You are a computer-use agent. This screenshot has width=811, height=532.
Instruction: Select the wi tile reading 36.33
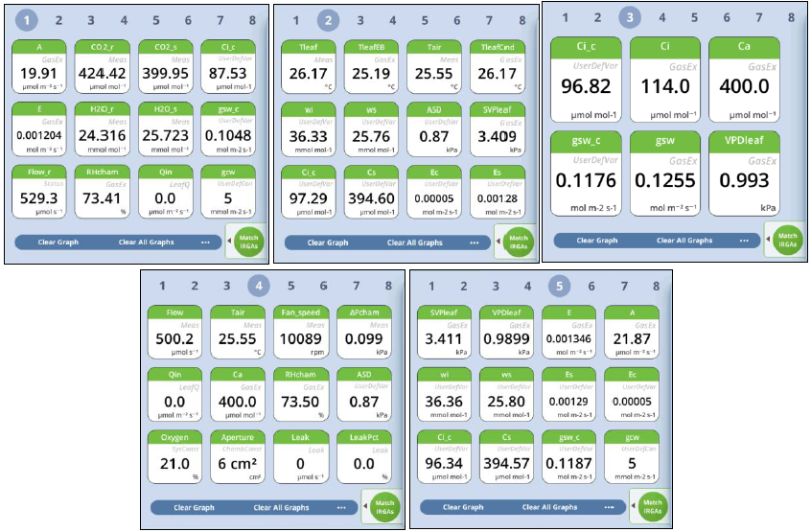coord(309,129)
